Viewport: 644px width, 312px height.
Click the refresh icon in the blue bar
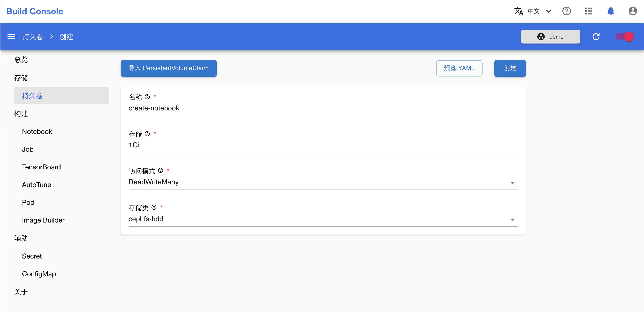(596, 37)
